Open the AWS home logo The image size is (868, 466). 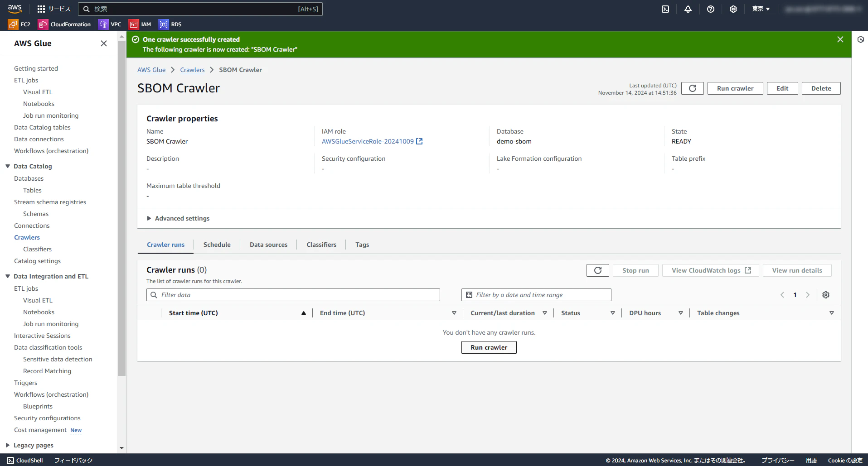tap(15, 9)
